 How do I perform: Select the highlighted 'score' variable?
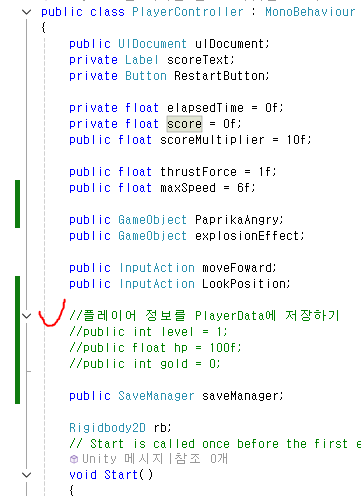[184, 124]
